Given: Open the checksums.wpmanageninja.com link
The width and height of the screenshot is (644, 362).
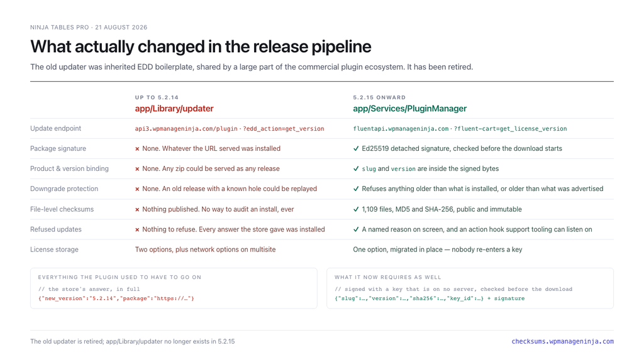Looking at the screenshot, I should pyautogui.click(x=563, y=341).
